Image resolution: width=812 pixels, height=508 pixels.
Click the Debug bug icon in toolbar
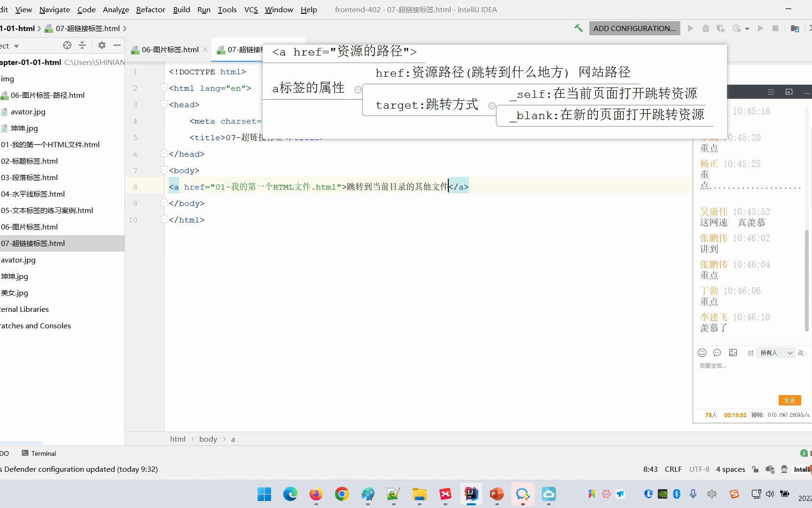coord(705,28)
